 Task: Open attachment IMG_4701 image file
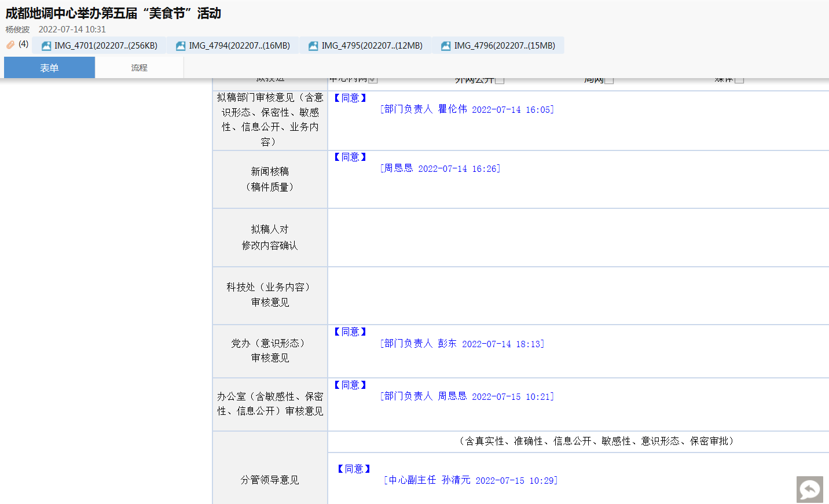tap(100, 46)
